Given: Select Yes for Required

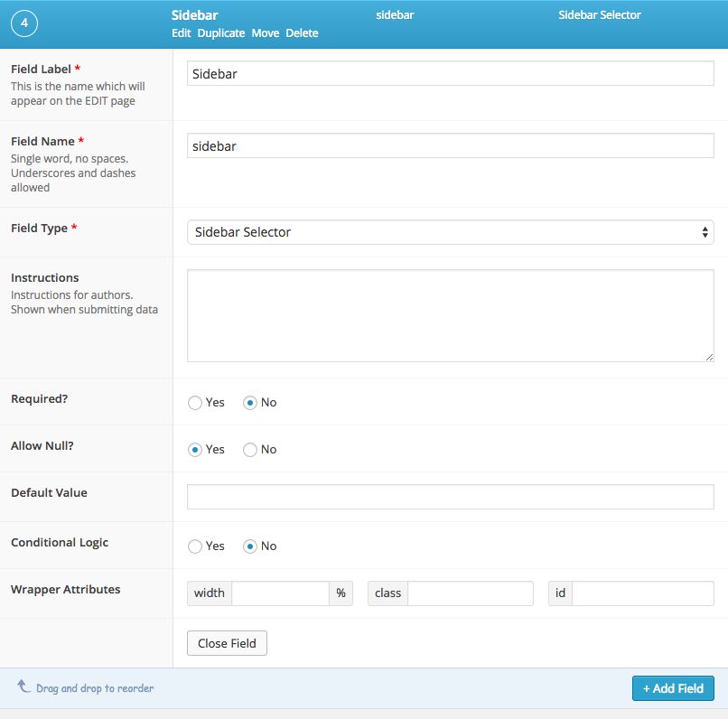Looking at the screenshot, I should [195, 403].
